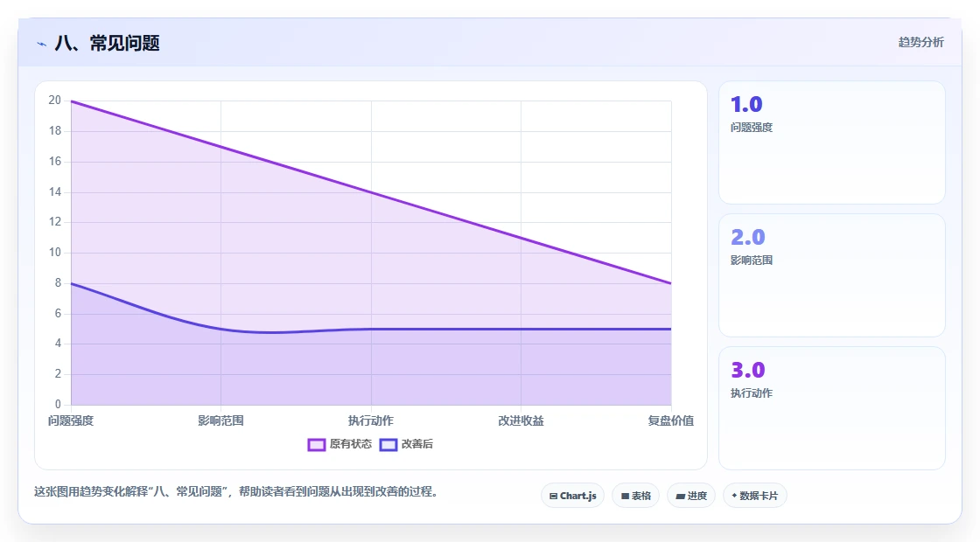
Task: Click the 数据卡片 tag
Action: 754,496
